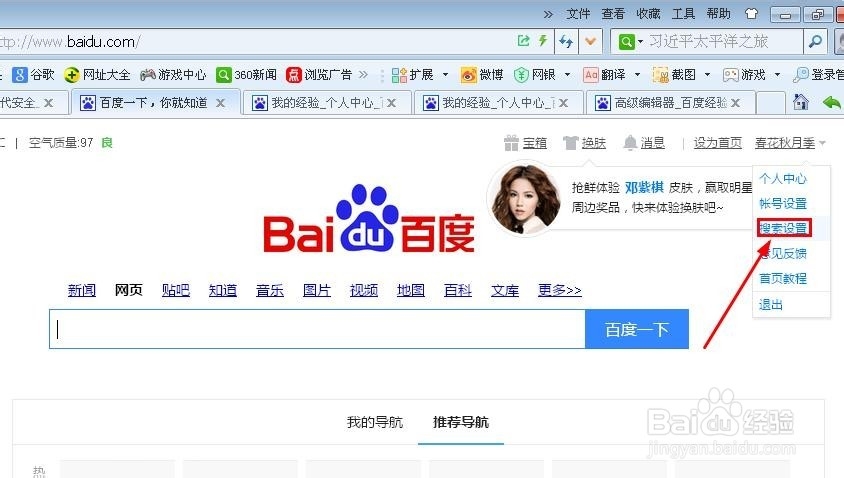Click the green share page icon in address bar
Screen dimensions: 844x478
pos(523,41)
